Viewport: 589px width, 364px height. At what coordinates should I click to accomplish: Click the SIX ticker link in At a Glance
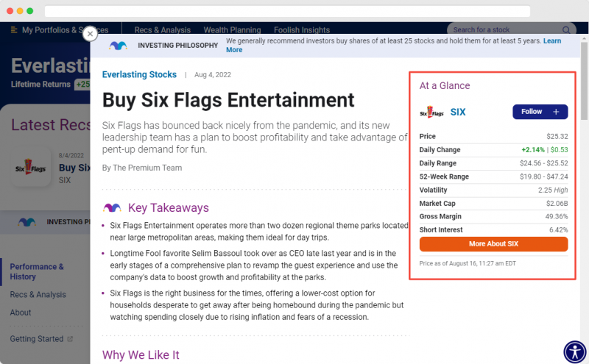457,112
